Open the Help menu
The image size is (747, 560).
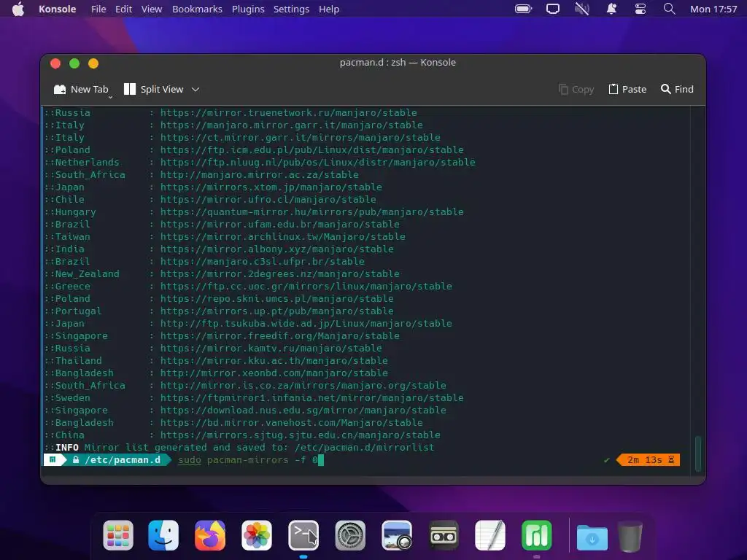click(x=329, y=9)
